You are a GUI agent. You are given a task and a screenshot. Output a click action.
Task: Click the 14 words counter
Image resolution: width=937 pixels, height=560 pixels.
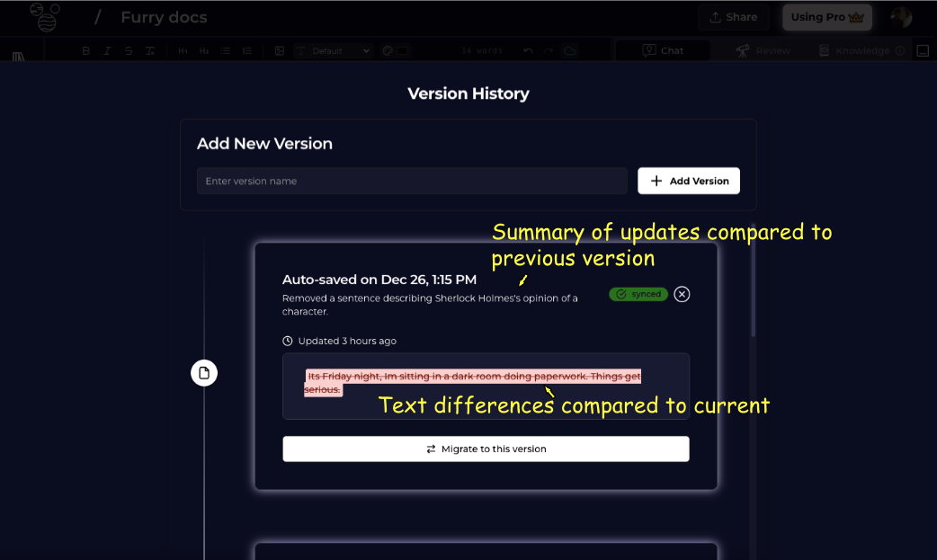click(x=482, y=51)
